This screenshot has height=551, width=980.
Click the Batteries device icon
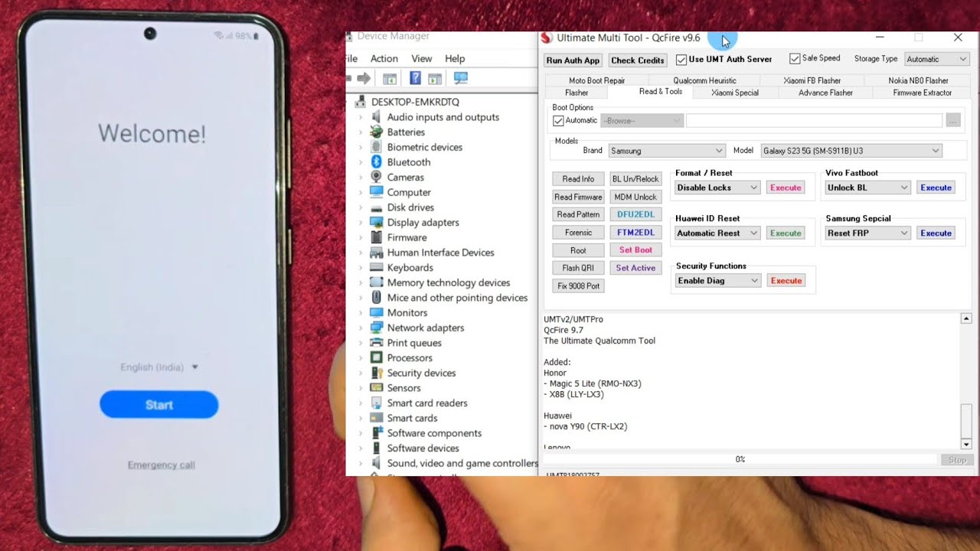pos(376,132)
